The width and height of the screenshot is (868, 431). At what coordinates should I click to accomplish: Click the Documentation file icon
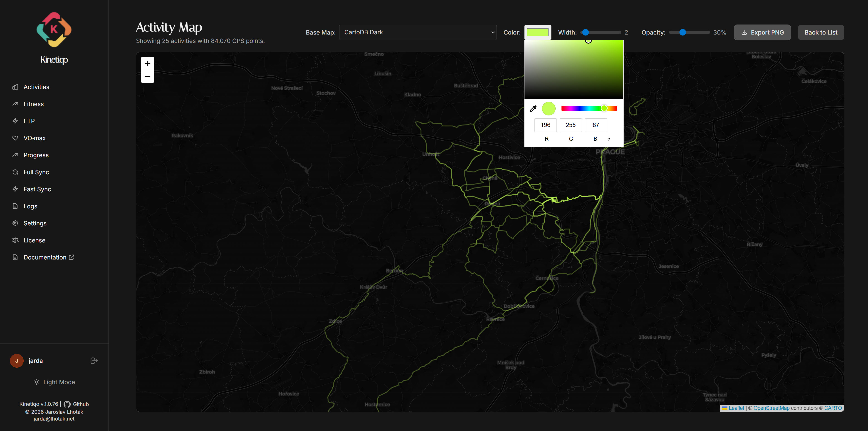15,257
